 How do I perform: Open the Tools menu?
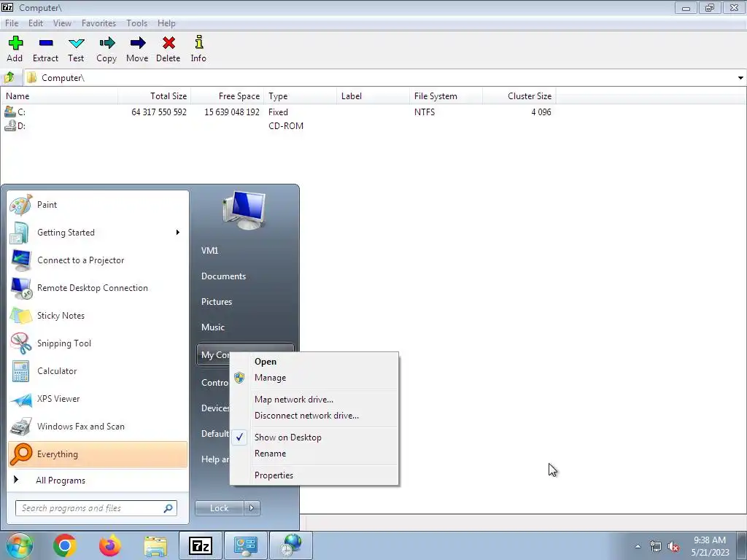click(x=136, y=23)
